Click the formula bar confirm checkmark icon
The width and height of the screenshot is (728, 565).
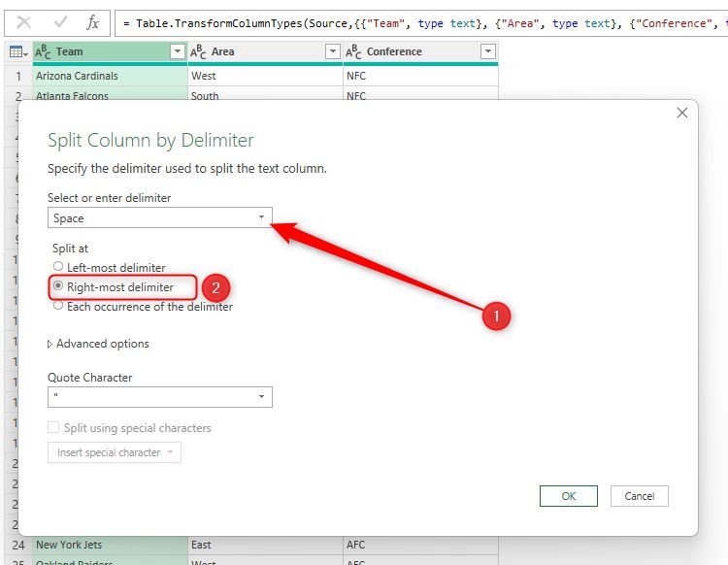point(59,21)
